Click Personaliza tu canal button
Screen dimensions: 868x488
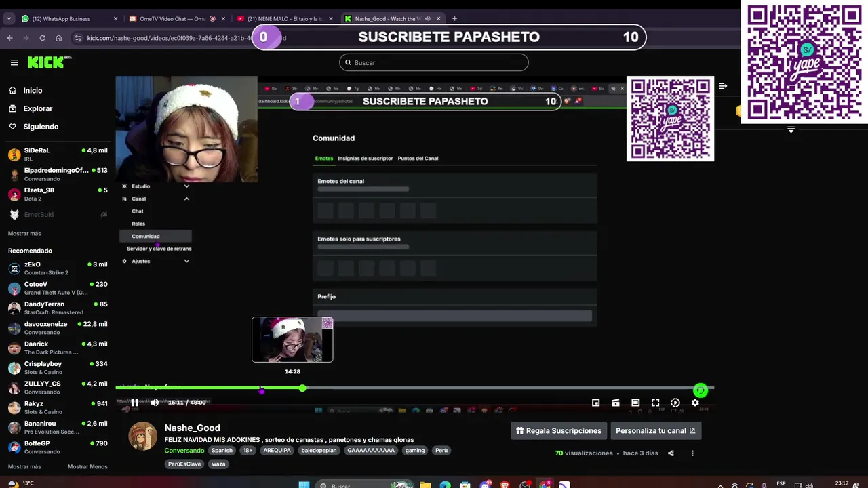[x=656, y=431]
